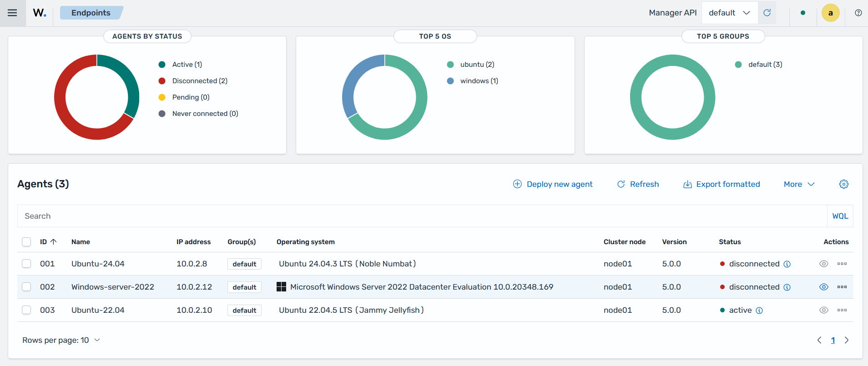Toggle Active legend in Agents by Status

click(180, 65)
